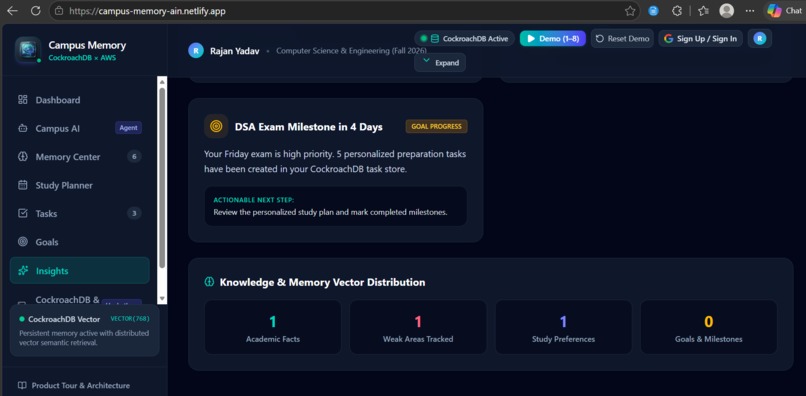This screenshot has width=806, height=396.
Task: Click the Product Tour book icon
Action: (x=22, y=385)
